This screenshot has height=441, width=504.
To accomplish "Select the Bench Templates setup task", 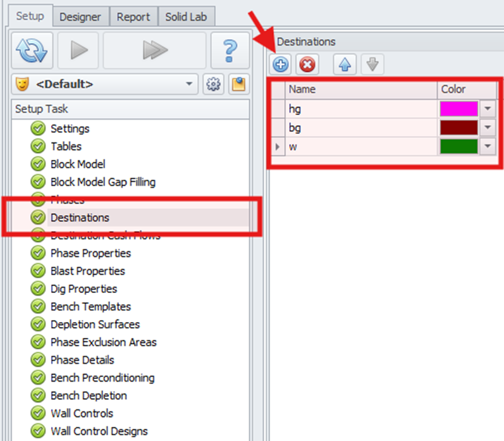I will click(90, 306).
